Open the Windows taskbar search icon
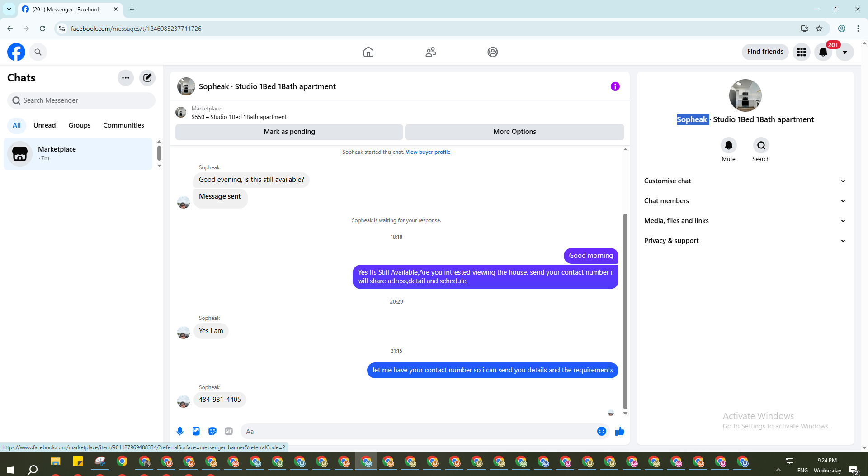 pos(33,470)
